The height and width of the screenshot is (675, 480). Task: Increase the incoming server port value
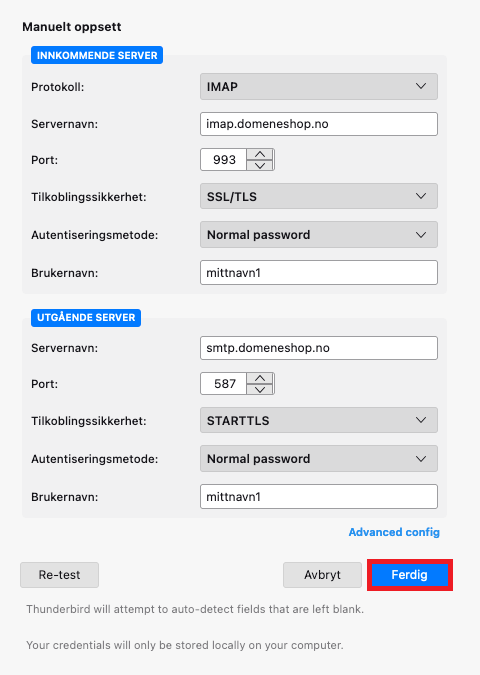pos(260,154)
